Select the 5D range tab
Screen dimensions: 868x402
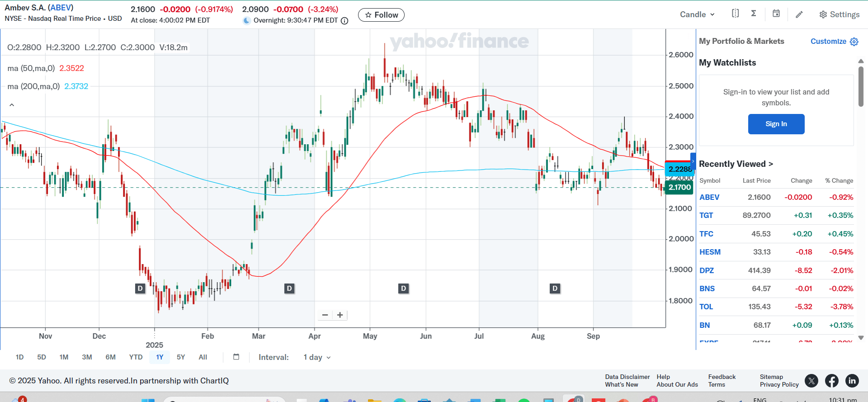[x=42, y=357]
